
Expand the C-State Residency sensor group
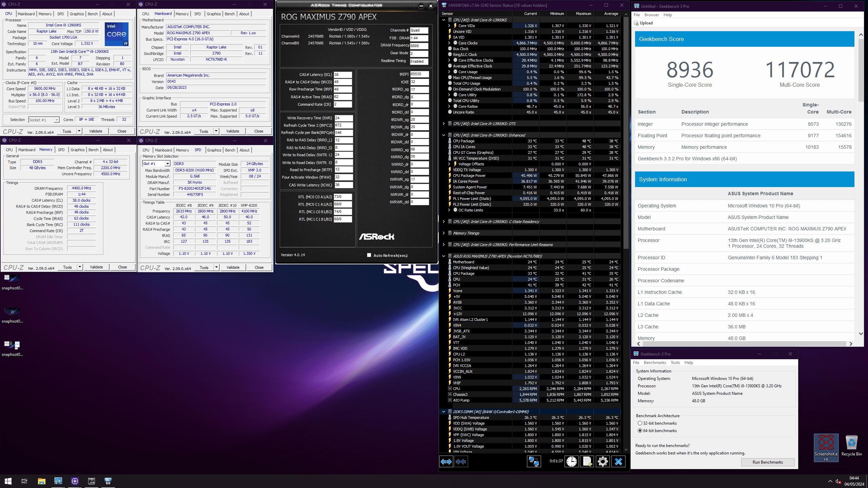tap(443, 222)
